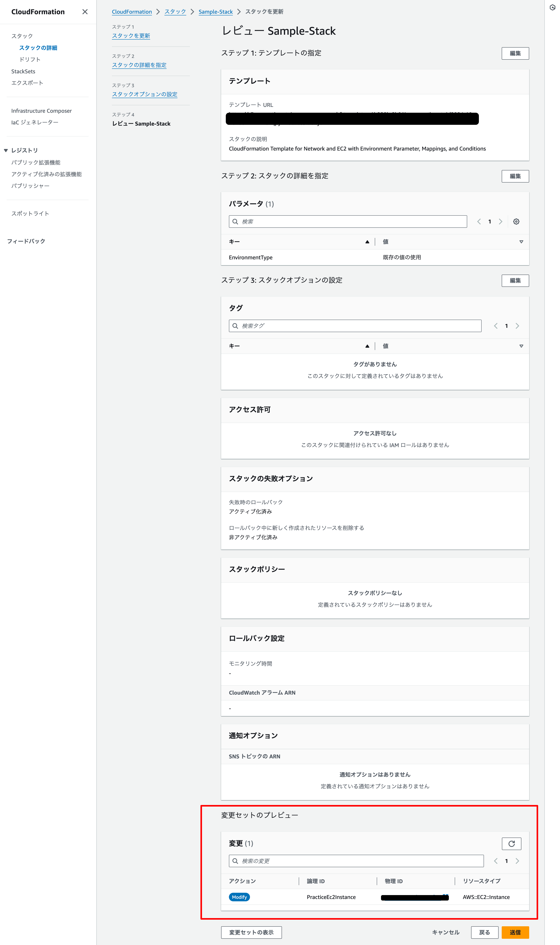The height and width of the screenshot is (945, 560).
Task: Open the Sample-Stack breadcrumb link
Action: pos(215,12)
